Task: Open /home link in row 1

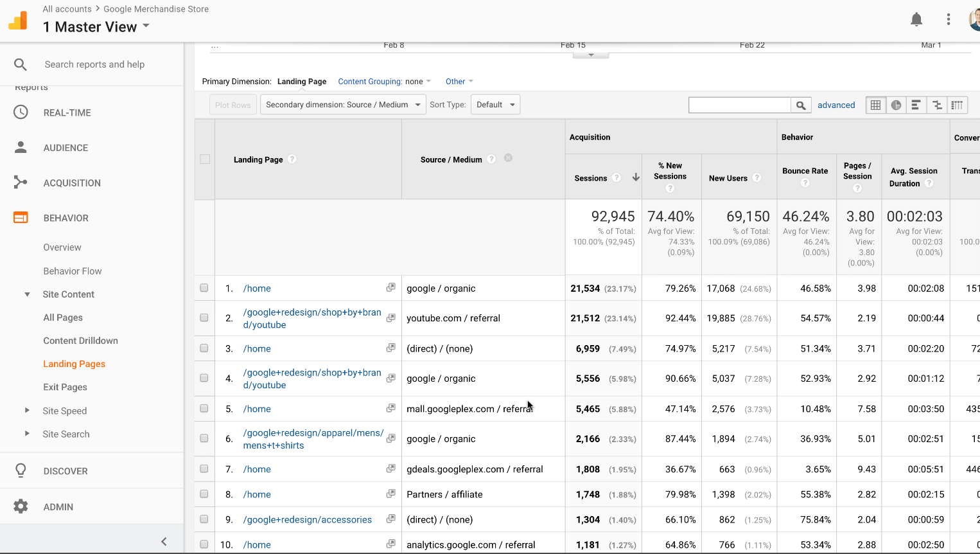Action: coord(257,289)
